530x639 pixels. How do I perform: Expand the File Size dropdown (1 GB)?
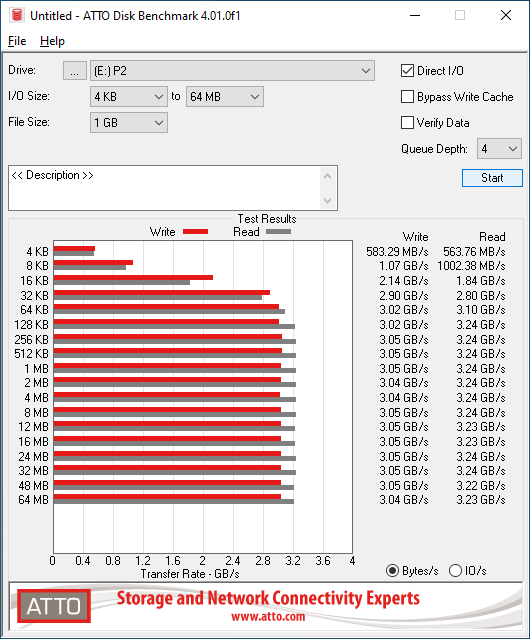[129, 123]
